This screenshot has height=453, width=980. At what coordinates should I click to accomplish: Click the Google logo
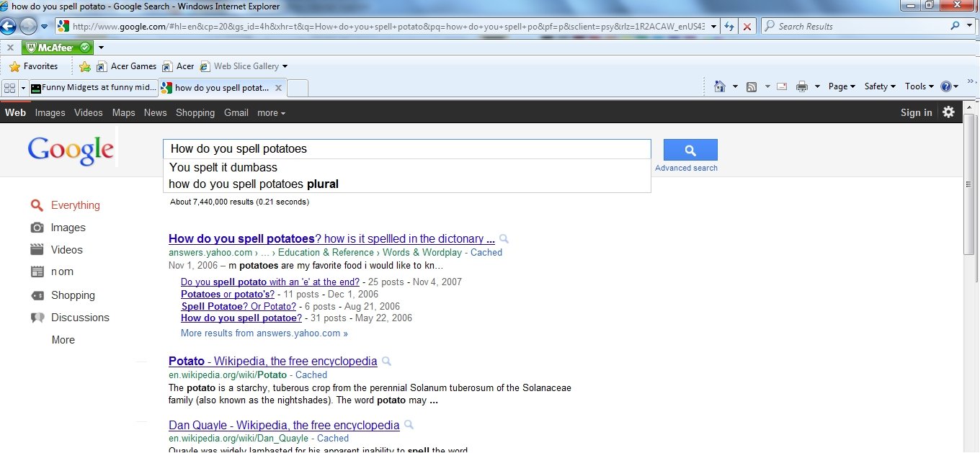71,151
